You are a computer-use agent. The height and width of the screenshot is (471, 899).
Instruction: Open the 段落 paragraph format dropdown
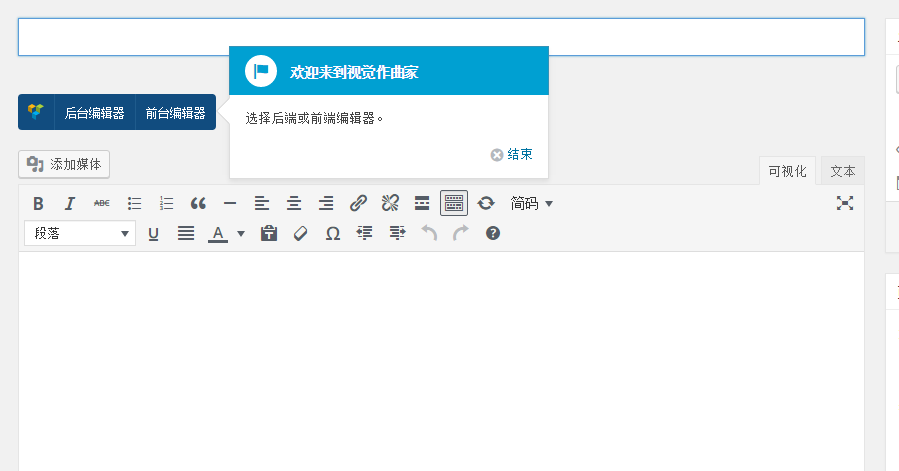point(80,233)
